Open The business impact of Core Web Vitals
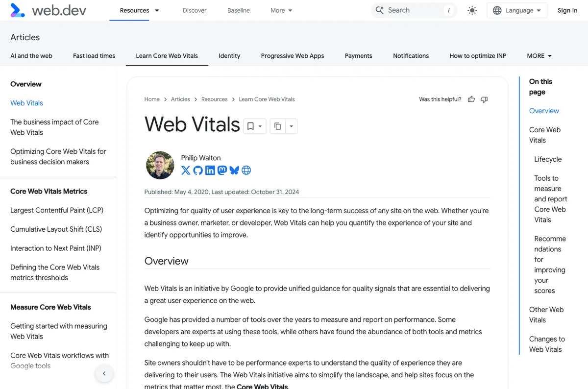 (x=54, y=127)
